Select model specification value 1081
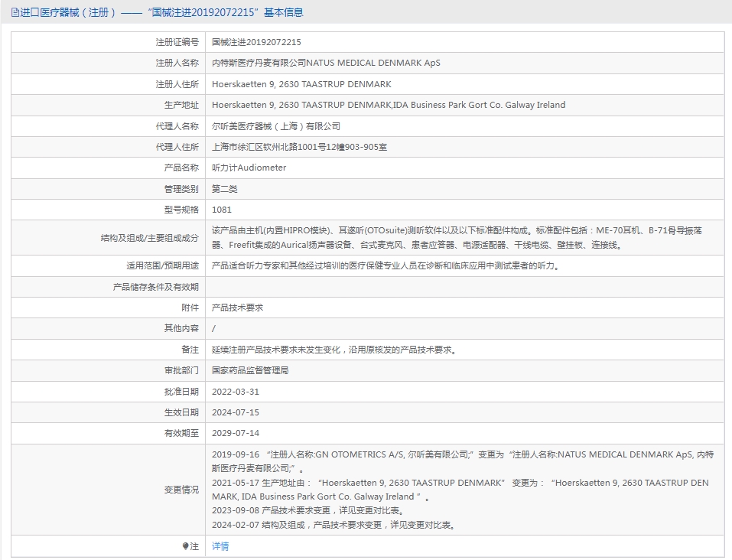The width and height of the screenshot is (732, 560). (x=222, y=210)
